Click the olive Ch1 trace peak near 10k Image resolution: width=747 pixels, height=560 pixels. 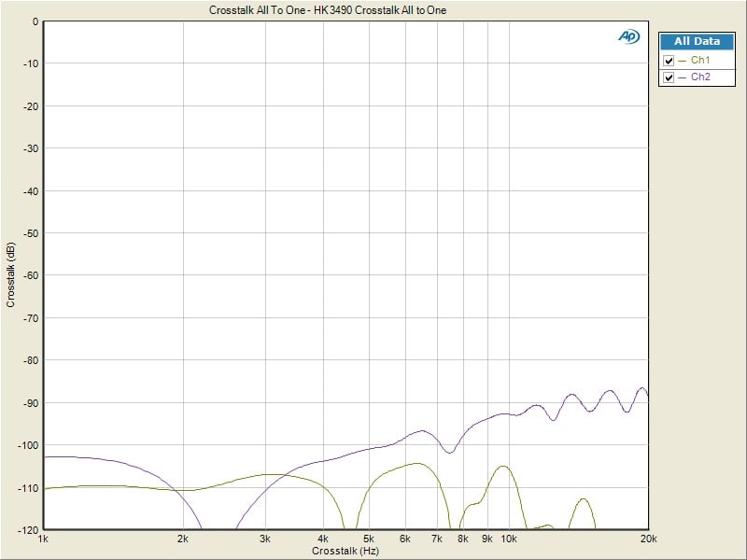(x=503, y=466)
